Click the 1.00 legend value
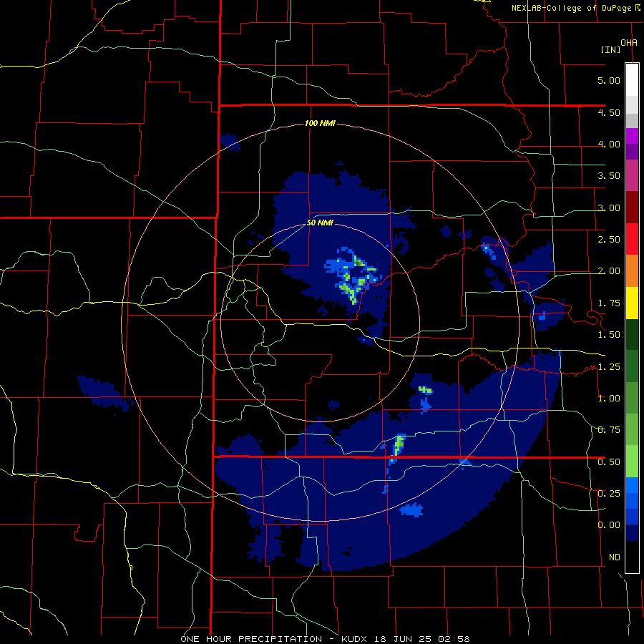This screenshot has height=644, width=644. click(x=609, y=399)
